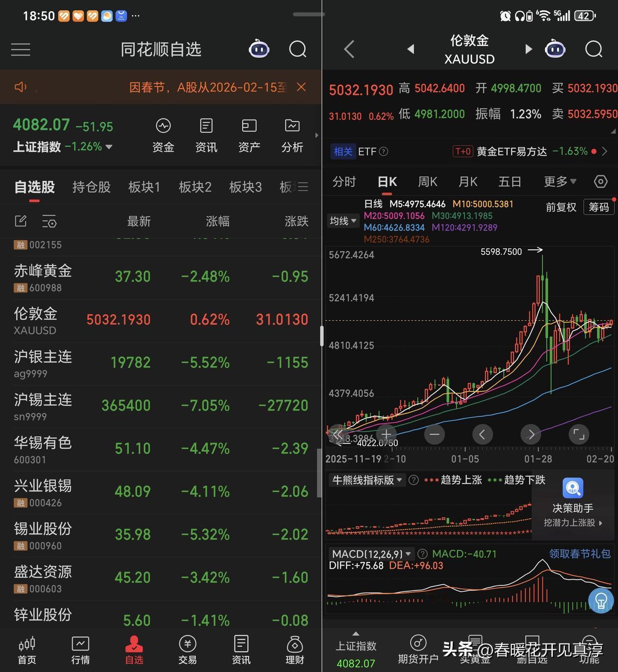Sort by the 涨幅 column header
This screenshot has width=618, height=672.
coord(218,221)
